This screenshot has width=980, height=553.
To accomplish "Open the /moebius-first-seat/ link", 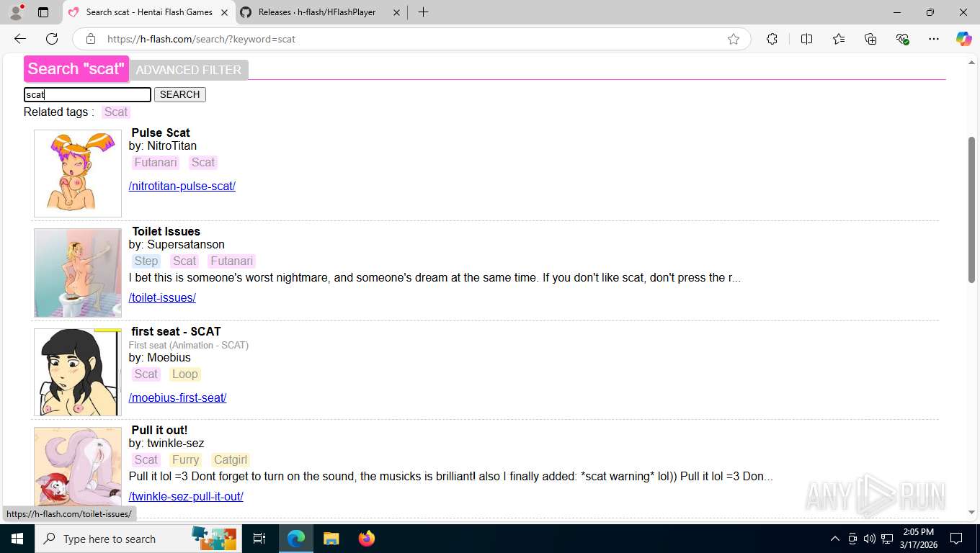I will tap(178, 397).
